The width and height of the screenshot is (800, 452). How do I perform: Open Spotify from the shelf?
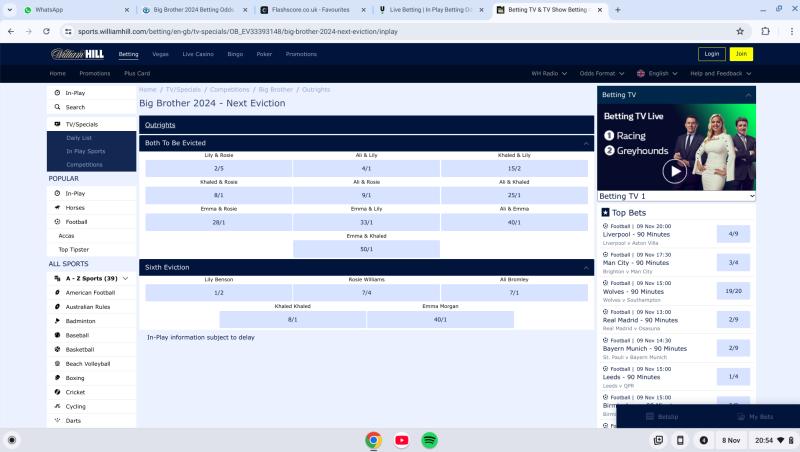[429, 439]
